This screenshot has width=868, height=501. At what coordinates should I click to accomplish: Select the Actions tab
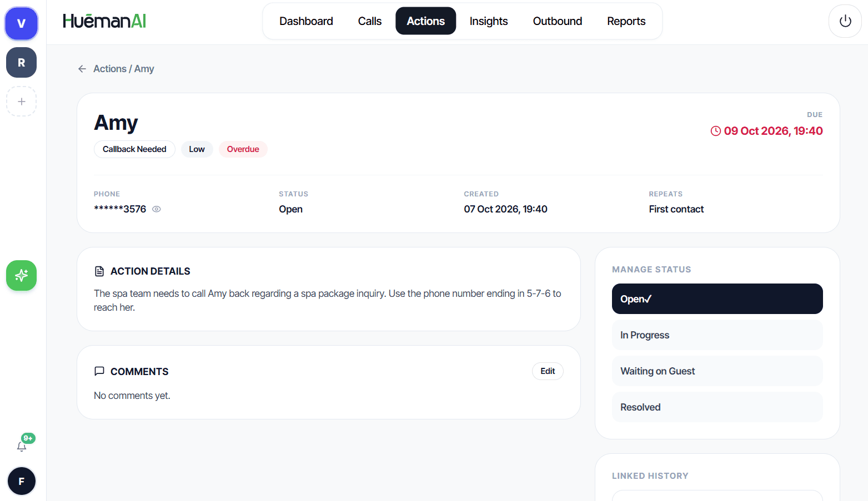coord(426,21)
